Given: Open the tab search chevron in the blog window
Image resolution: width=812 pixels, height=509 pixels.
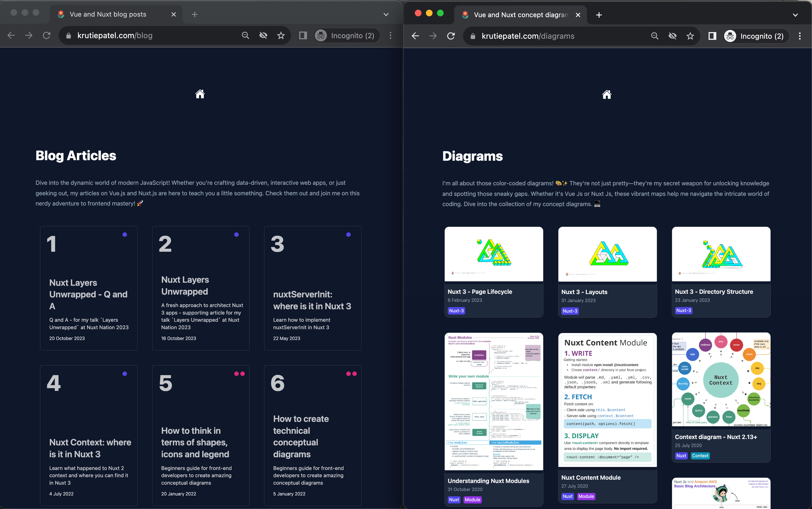Looking at the screenshot, I should point(386,14).
